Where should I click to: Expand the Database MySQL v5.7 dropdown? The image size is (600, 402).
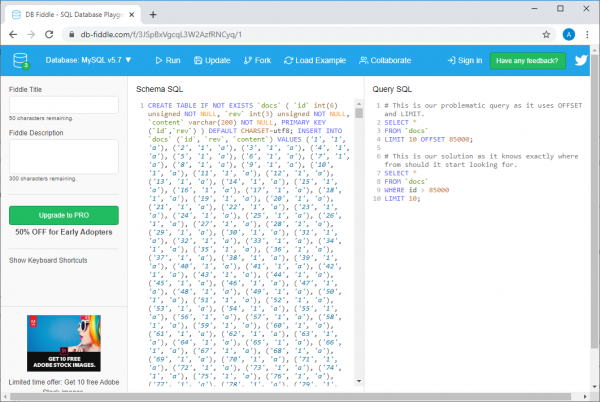click(88, 61)
